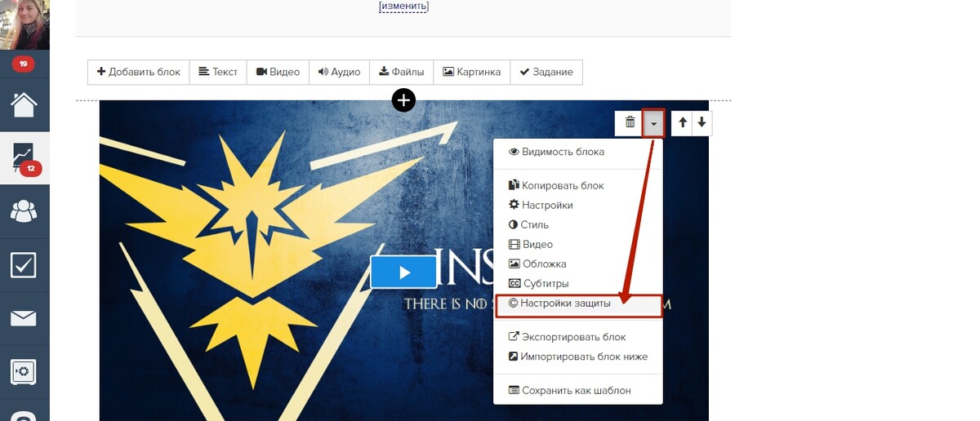Select Видео entry in block menu
This screenshot has height=421, width=980.
578,244
